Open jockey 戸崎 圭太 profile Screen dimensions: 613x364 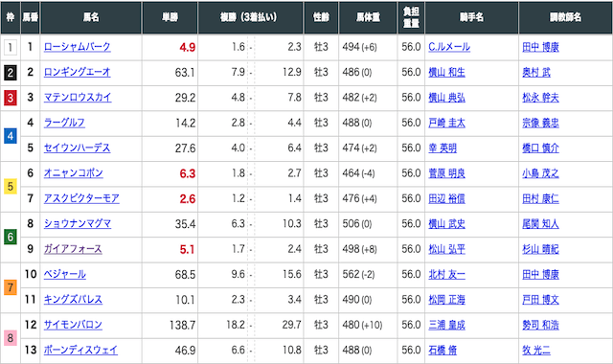pos(446,123)
